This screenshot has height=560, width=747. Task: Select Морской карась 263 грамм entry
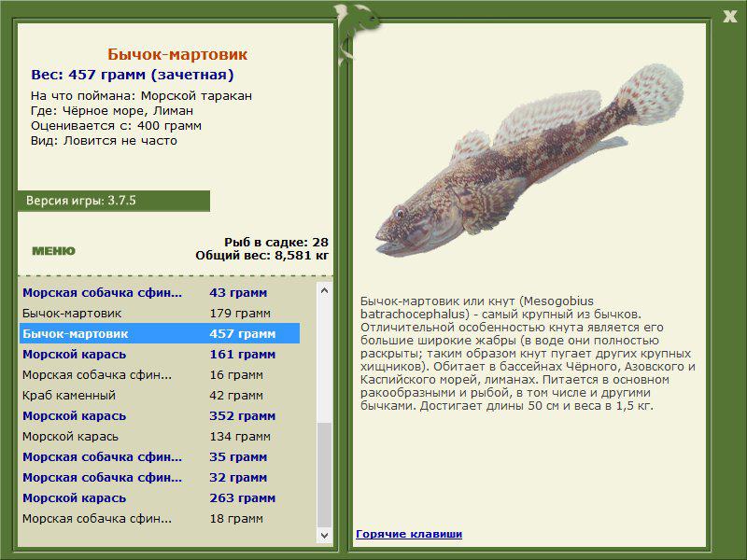[x=160, y=497]
